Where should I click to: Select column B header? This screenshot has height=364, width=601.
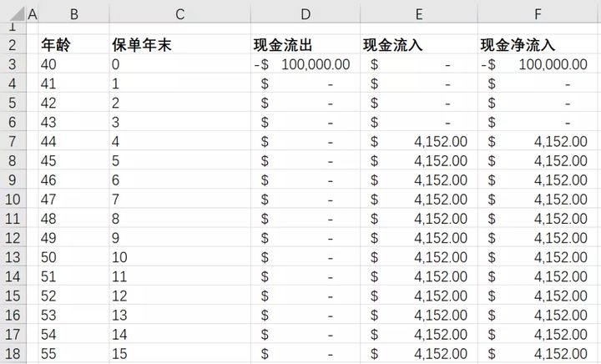click(x=73, y=14)
